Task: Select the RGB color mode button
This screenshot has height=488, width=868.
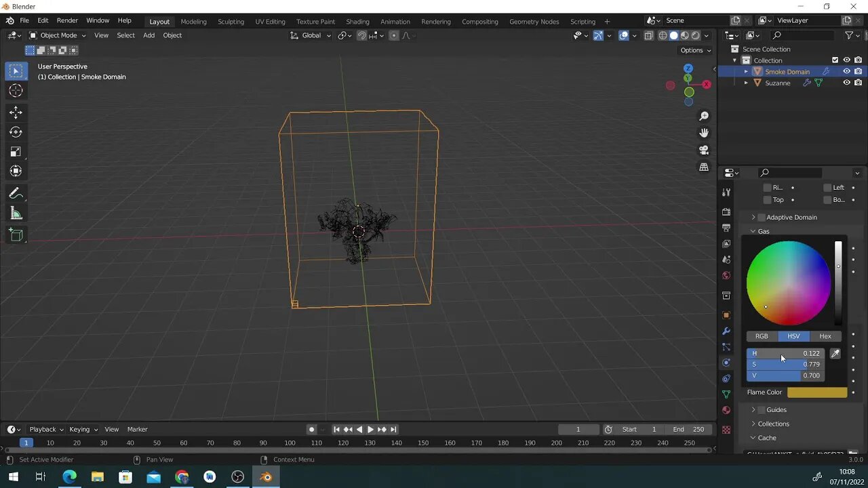Action: tap(762, 336)
